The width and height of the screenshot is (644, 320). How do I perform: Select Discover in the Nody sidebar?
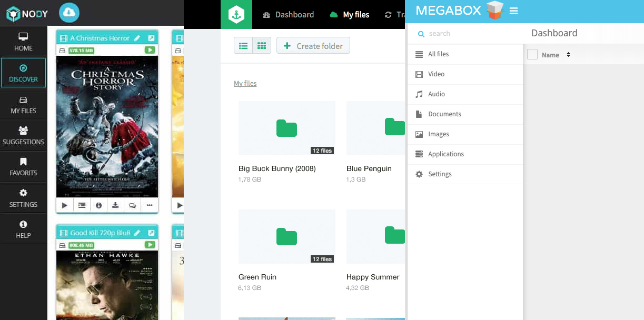tap(23, 73)
